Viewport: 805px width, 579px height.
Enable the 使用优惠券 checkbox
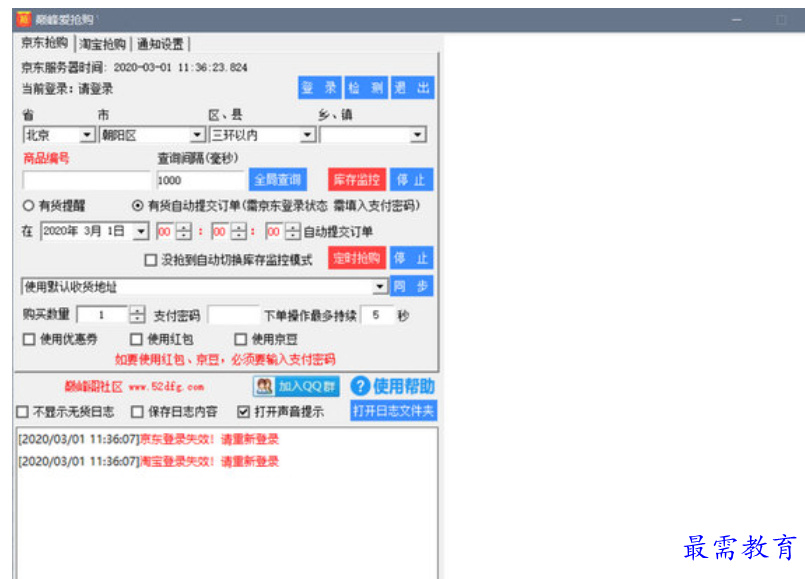(29, 339)
